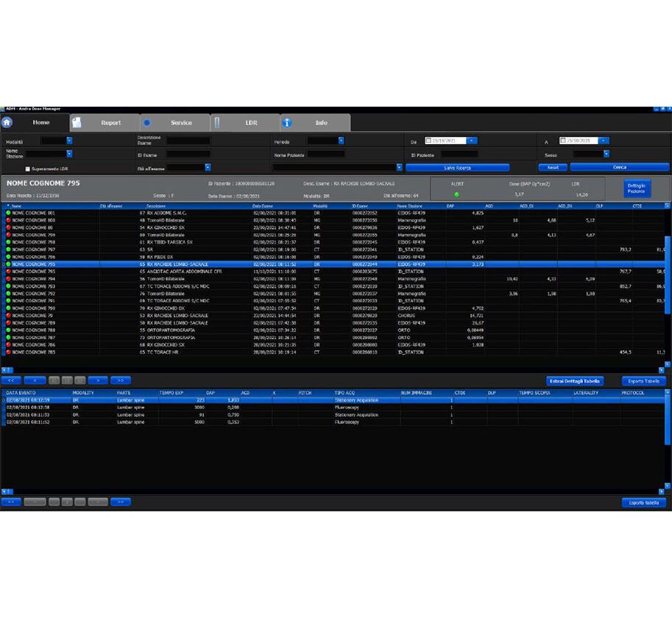The image size is (672, 618).
Task: Click red status dot for NOME COGNOME 800
Action: click(x=9, y=220)
